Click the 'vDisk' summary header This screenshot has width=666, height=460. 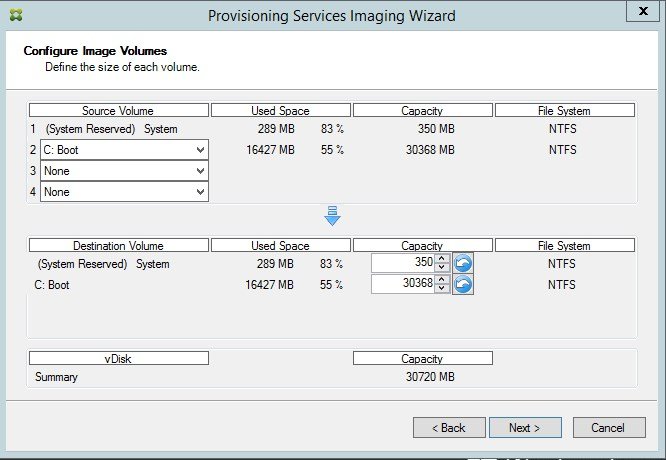pyautogui.click(x=118, y=358)
